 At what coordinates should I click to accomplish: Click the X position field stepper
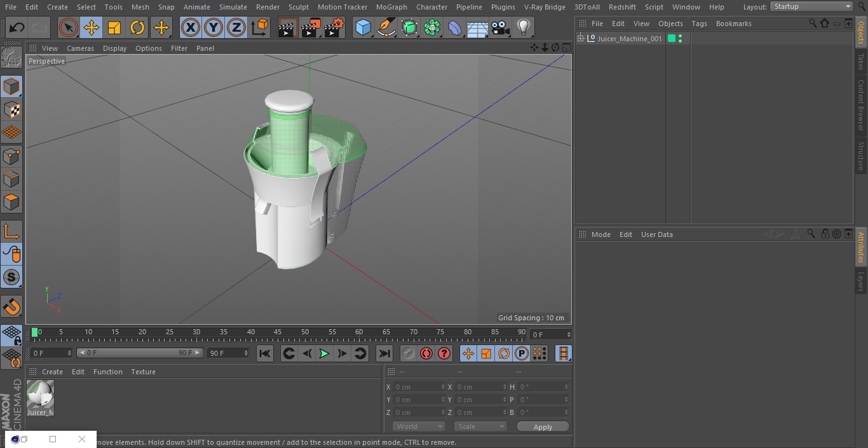point(443,387)
